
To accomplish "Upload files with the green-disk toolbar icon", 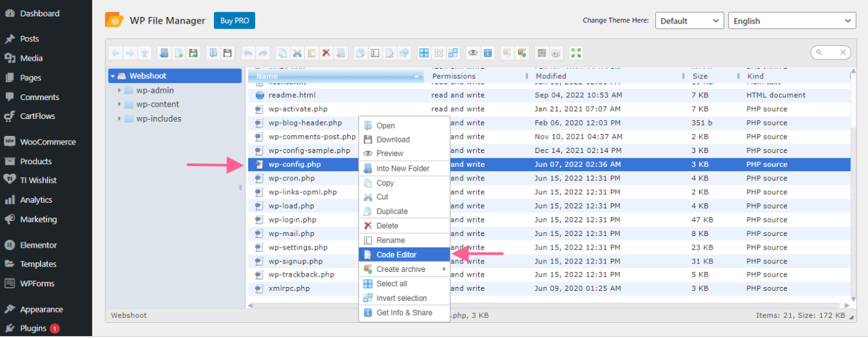I will click(193, 53).
